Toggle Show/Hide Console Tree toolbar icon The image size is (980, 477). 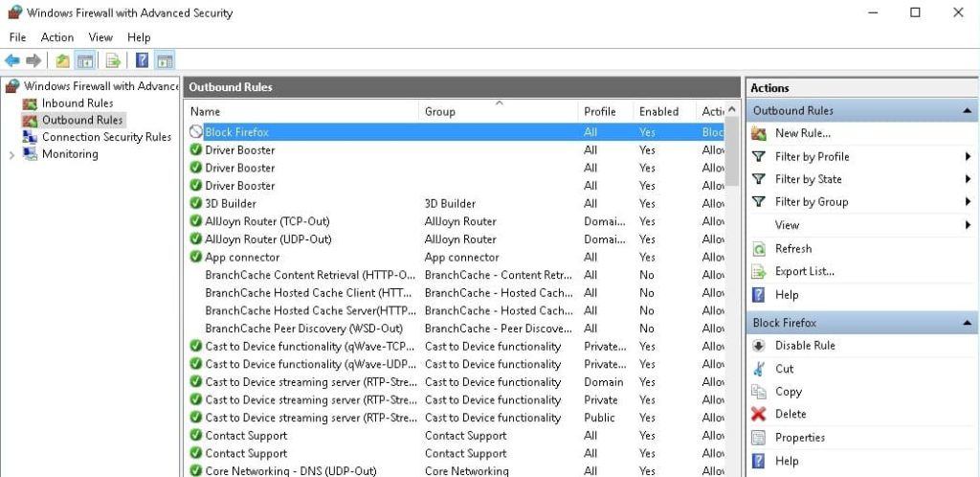85,60
